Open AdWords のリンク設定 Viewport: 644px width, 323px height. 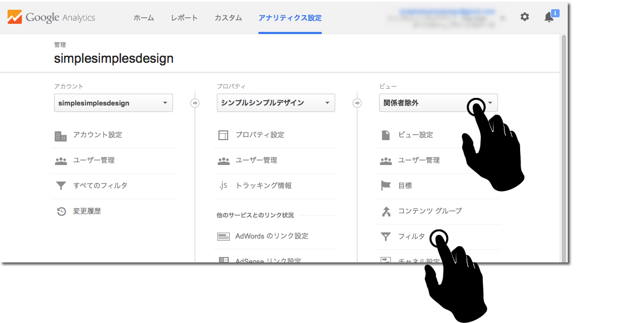(x=271, y=236)
